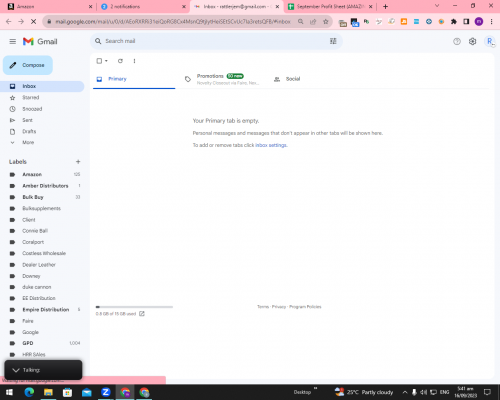Open the Google label
The width and height of the screenshot is (500, 400).
(x=30, y=332)
